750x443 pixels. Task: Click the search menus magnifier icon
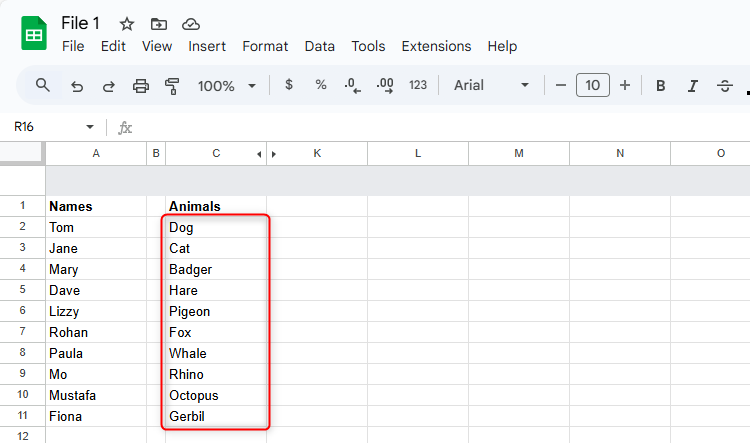coord(42,85)
